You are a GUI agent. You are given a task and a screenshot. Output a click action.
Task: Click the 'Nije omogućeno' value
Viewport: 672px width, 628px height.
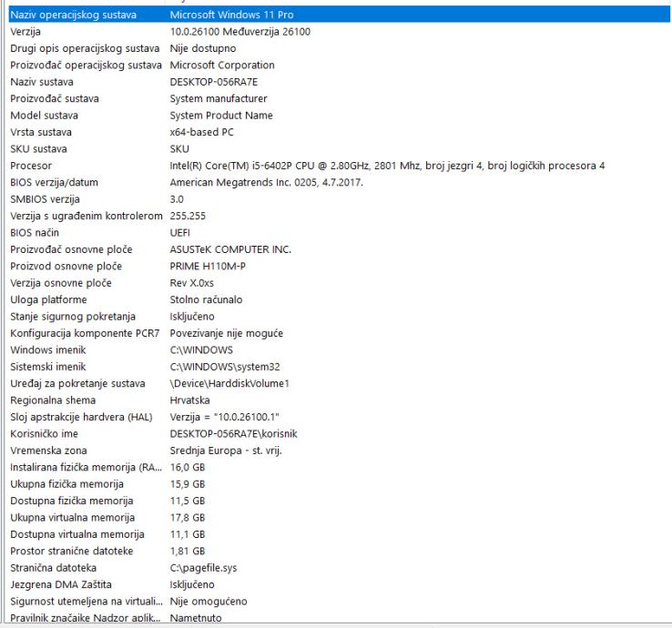tap(209, 602)
